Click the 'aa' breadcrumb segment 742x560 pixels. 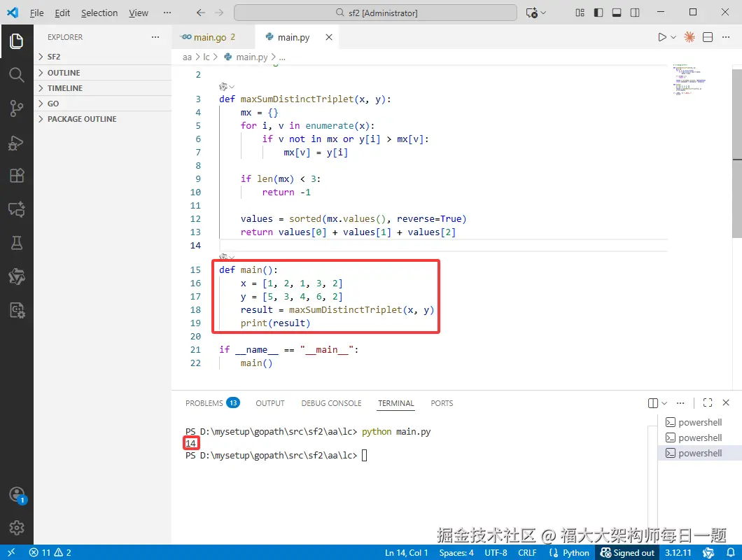[x=187, y=57]
